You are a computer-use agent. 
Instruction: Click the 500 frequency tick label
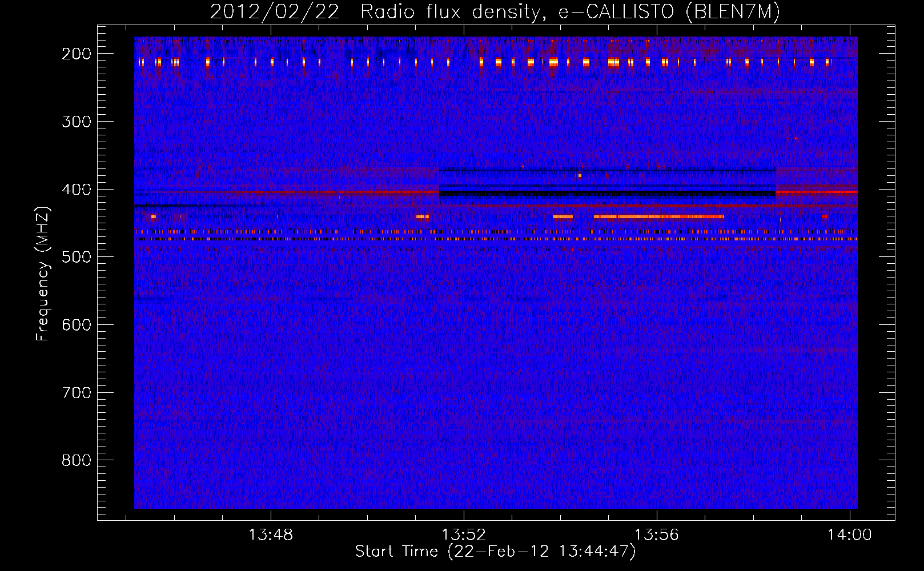[x=77, y=257]
